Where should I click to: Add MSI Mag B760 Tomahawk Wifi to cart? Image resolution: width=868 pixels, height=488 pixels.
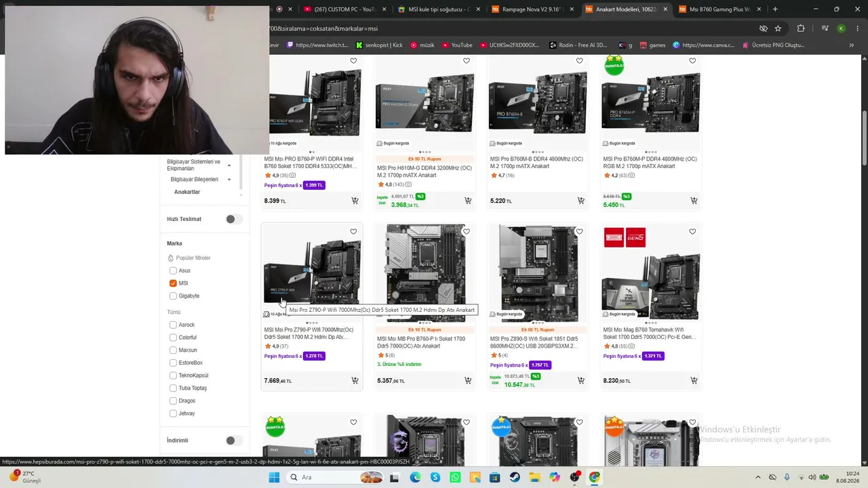[x=694, y=381]
